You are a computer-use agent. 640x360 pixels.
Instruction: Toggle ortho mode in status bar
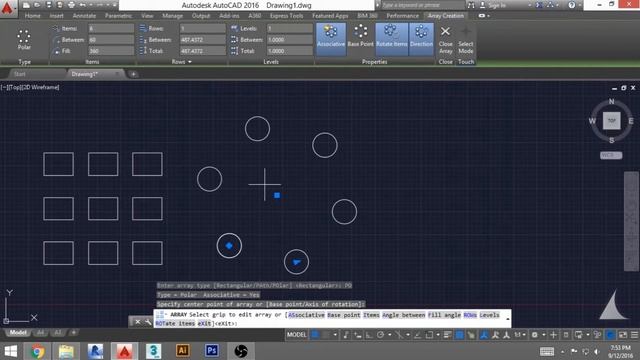[369, 335]
